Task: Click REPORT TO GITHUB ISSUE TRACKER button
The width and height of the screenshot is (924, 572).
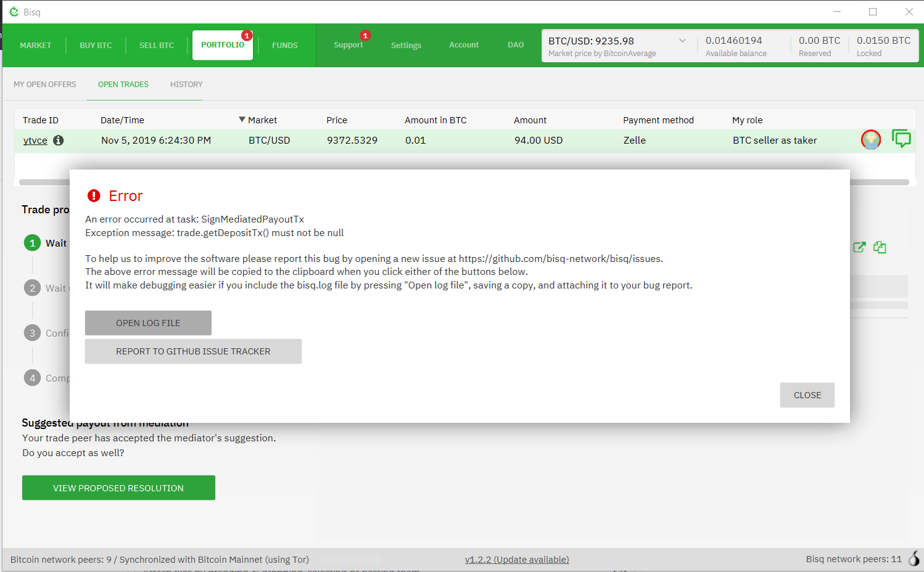Action: click(193, 351)
